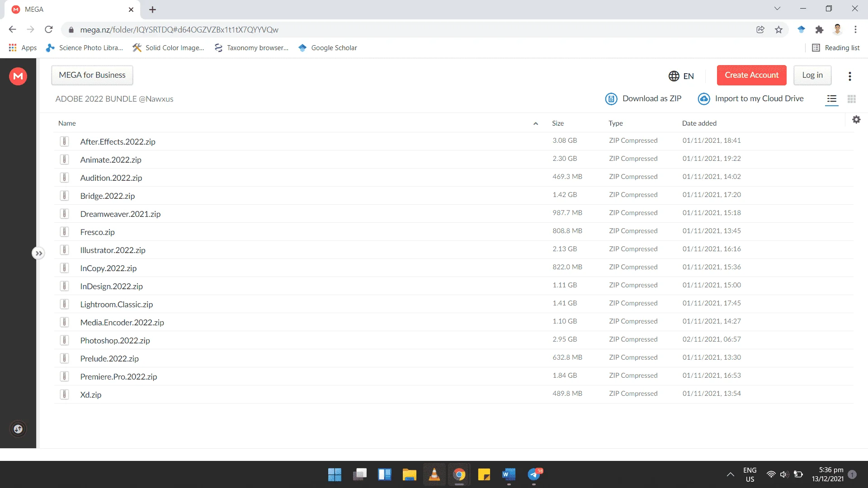This screenshot has width=868, height=488.
Task: Open column settings gear icon
Action: (x=856, y=120)
